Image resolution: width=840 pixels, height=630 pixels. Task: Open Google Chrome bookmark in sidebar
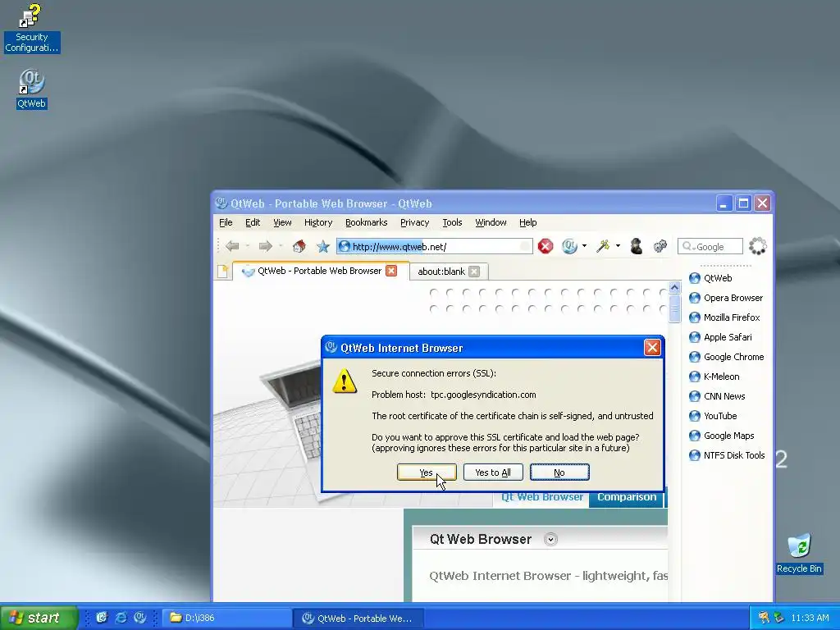click(727, 357)
